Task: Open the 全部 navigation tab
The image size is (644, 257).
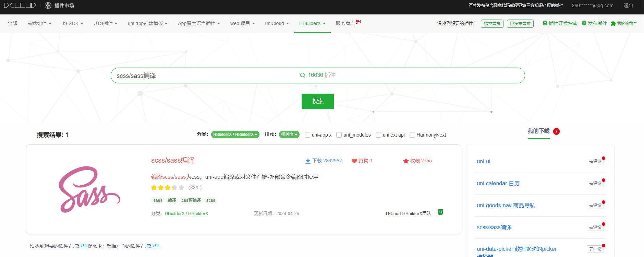Action: tap(12, 23)
